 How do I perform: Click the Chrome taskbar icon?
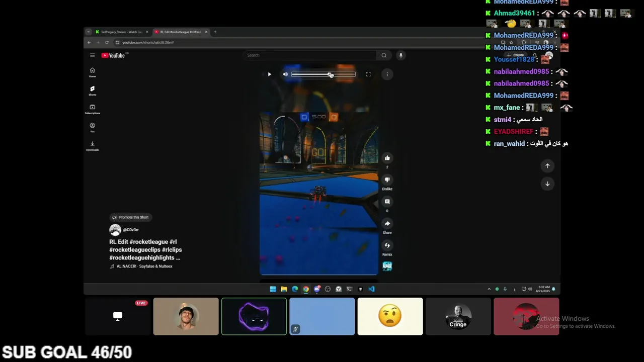coord(306,289)
